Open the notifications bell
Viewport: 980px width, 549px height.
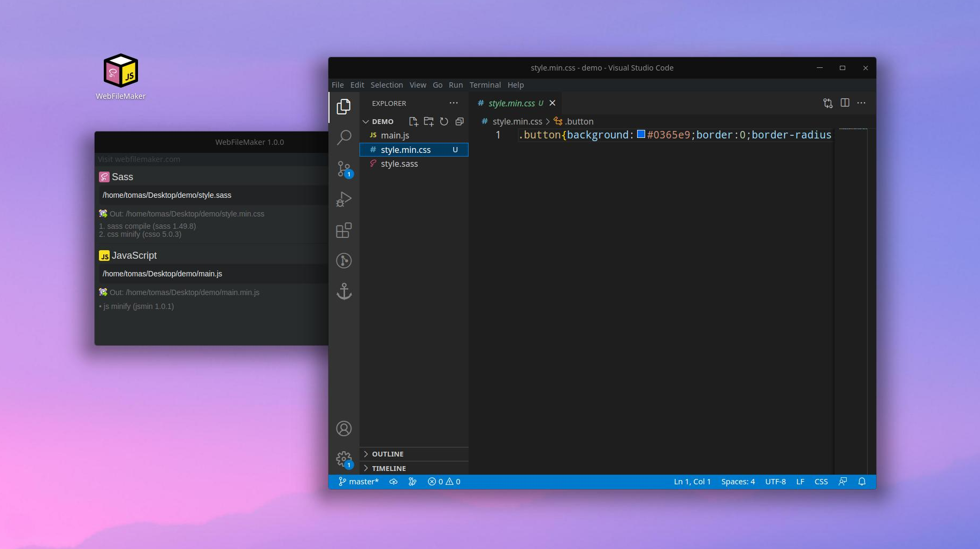coord(862,482)
